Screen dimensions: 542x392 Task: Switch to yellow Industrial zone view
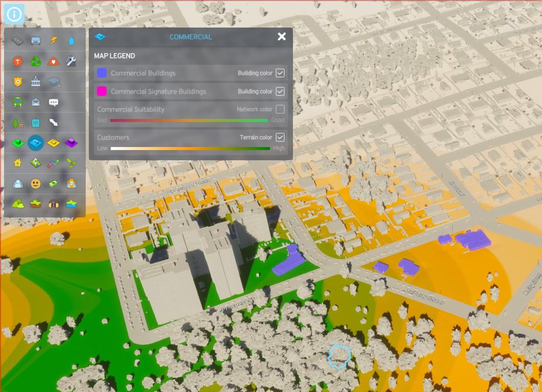(x=54, y=143)
